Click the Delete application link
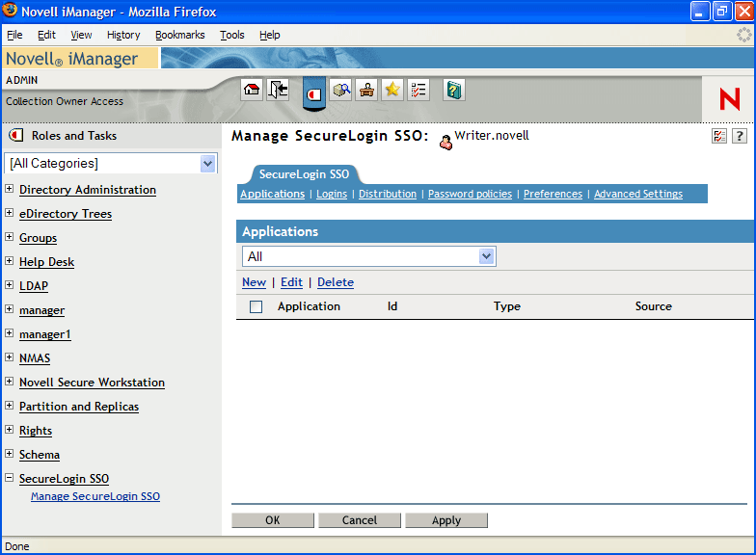Image resolution: width=756 pixels, height=555 pixels. [x=336, y=282]
